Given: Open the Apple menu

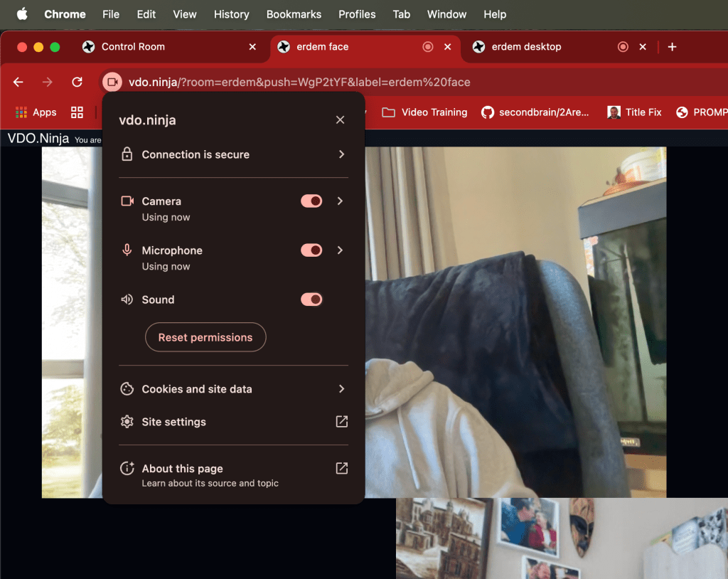Looking at the screenshot, I should click(x=22, y=14).
